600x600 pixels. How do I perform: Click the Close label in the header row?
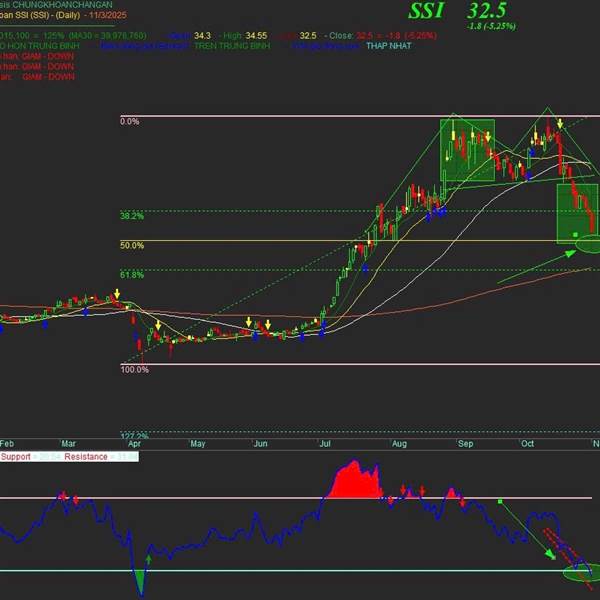(341, 36)
